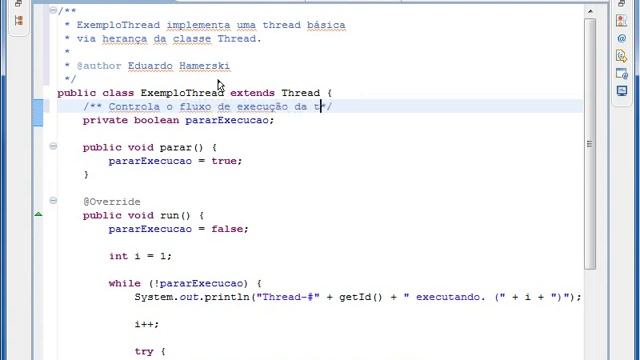Viewport: 640px width, 360px height.
Task: Open the Javadoc view (@ icon)
Action: pos(622,38)
